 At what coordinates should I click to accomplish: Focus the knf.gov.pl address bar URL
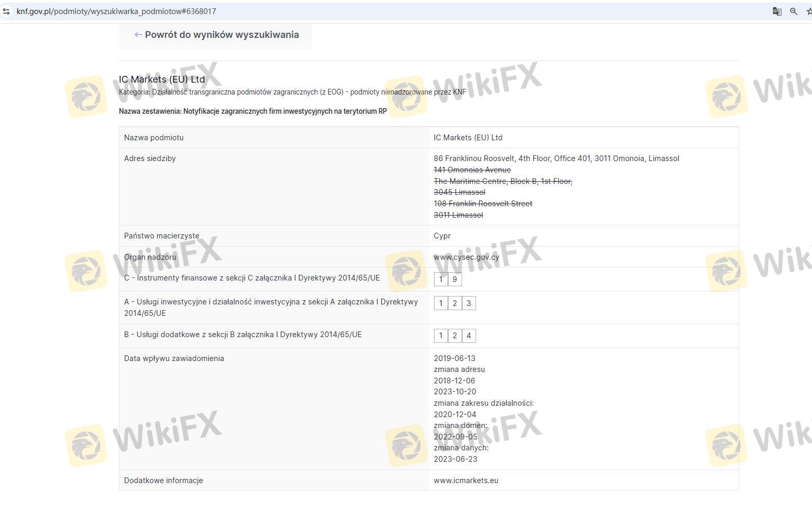pos(116,11)
